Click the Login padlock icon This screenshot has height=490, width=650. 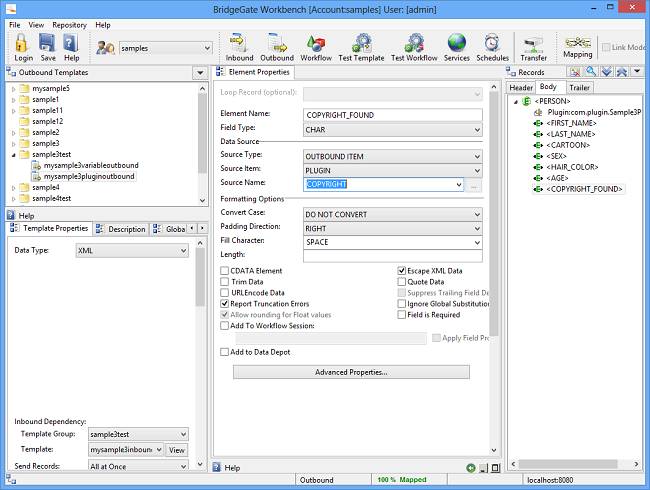22,43
